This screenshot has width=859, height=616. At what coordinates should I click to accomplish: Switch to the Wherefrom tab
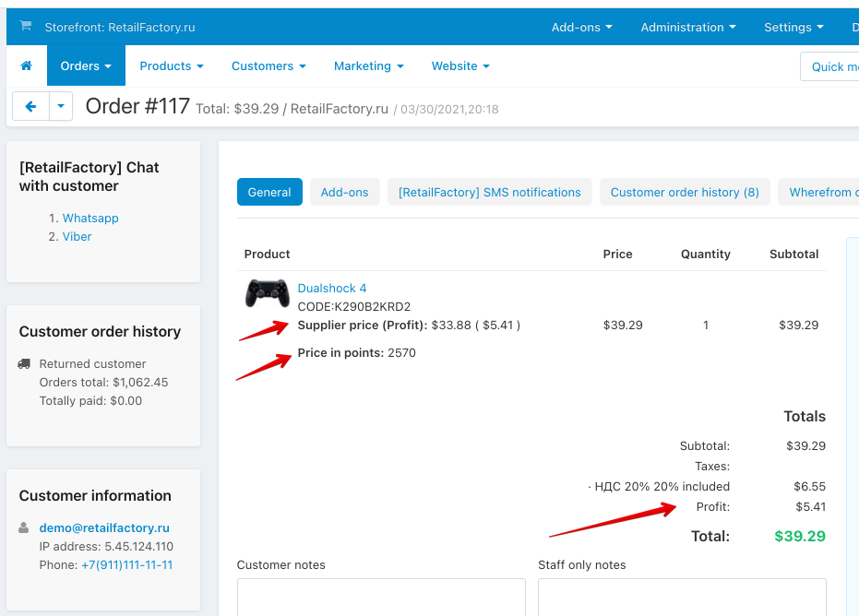(818, 192)
